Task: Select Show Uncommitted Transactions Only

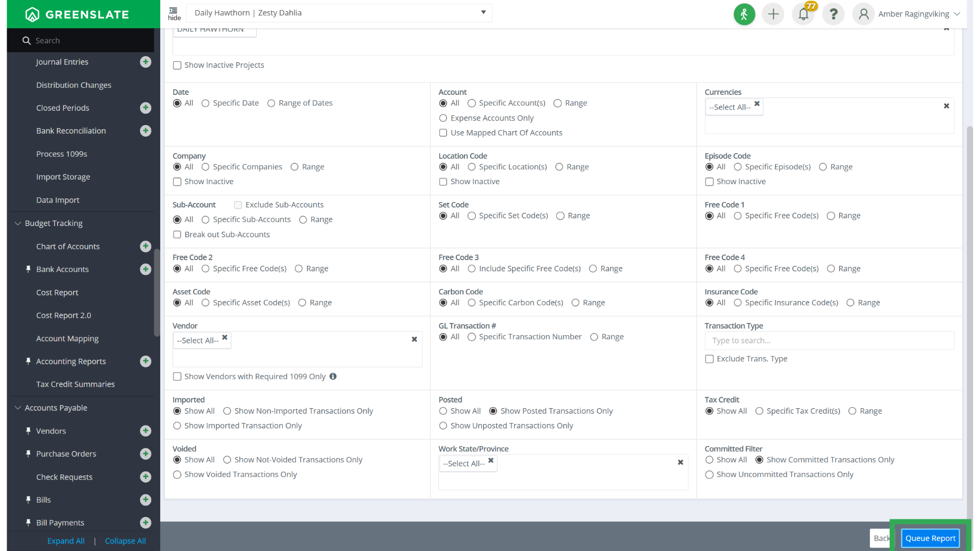Action: (x=709, y=475)
